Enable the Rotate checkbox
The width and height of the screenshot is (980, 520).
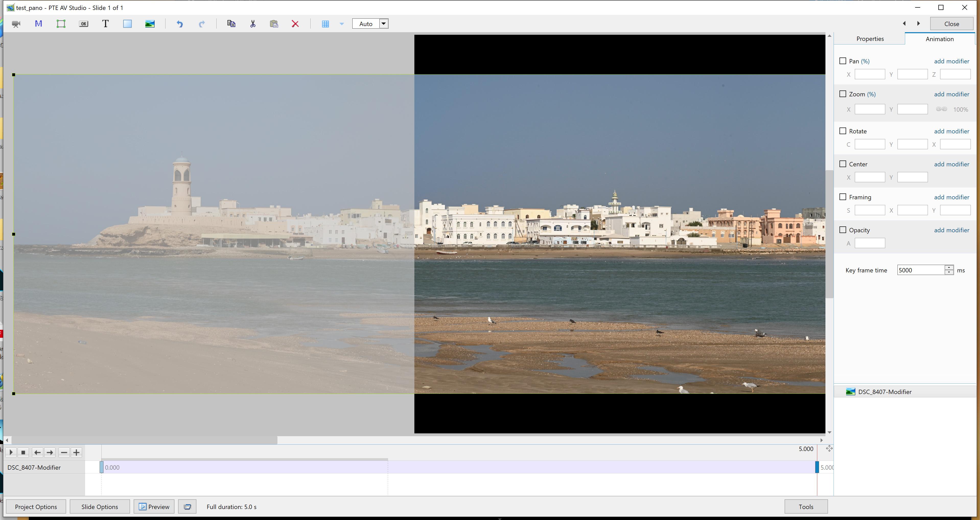click(x=843, y=131)
